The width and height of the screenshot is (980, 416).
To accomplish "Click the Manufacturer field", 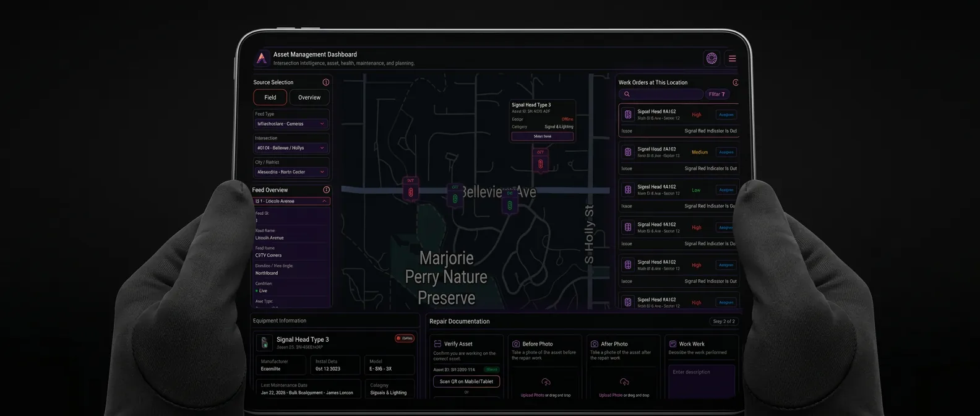I will pos(282,365).
